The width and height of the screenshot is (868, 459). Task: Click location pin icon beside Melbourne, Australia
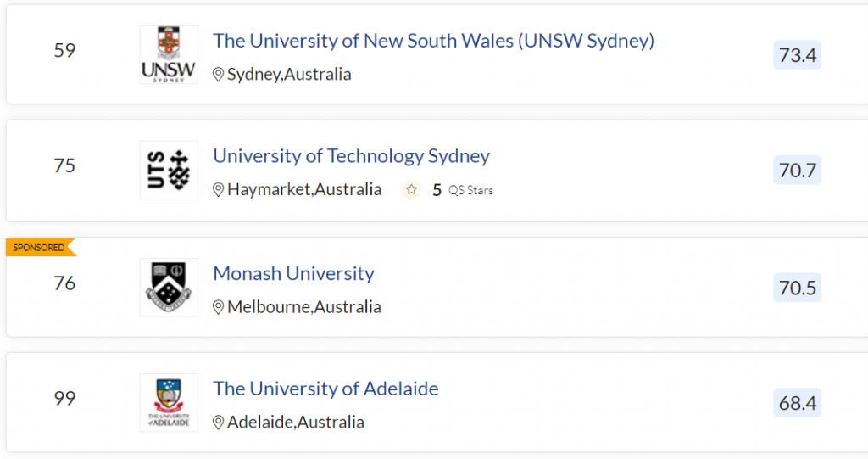[218, 307]
